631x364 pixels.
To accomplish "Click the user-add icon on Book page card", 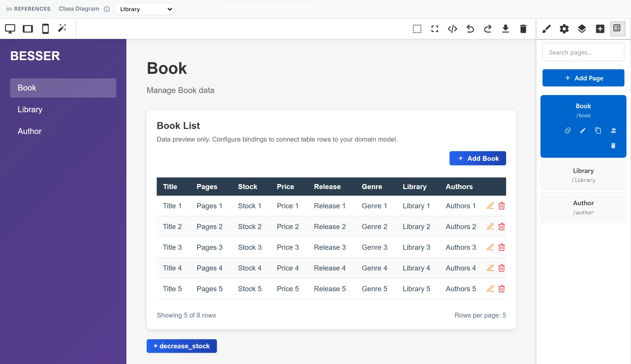I will (613, 130).
